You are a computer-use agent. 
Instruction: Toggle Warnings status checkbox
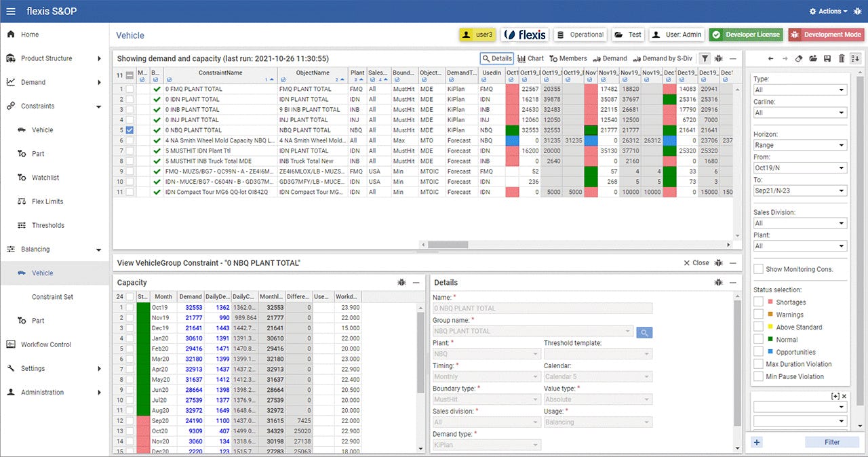[x=758, y=315]
